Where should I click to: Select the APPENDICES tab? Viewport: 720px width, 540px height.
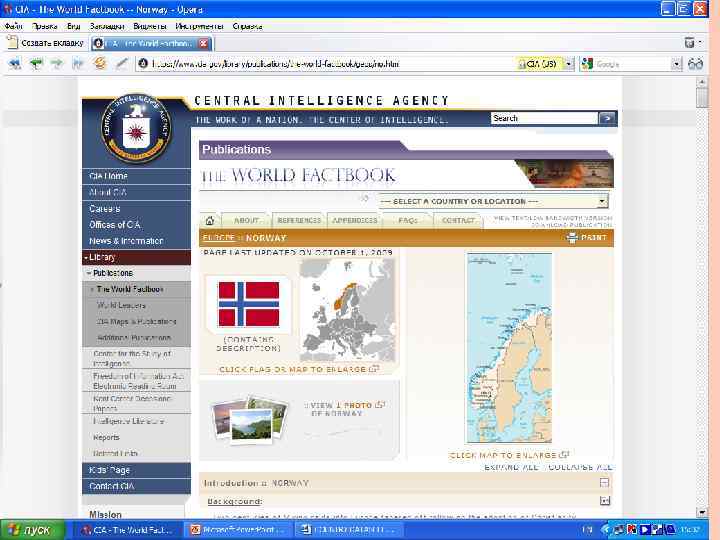pos(354,220)
